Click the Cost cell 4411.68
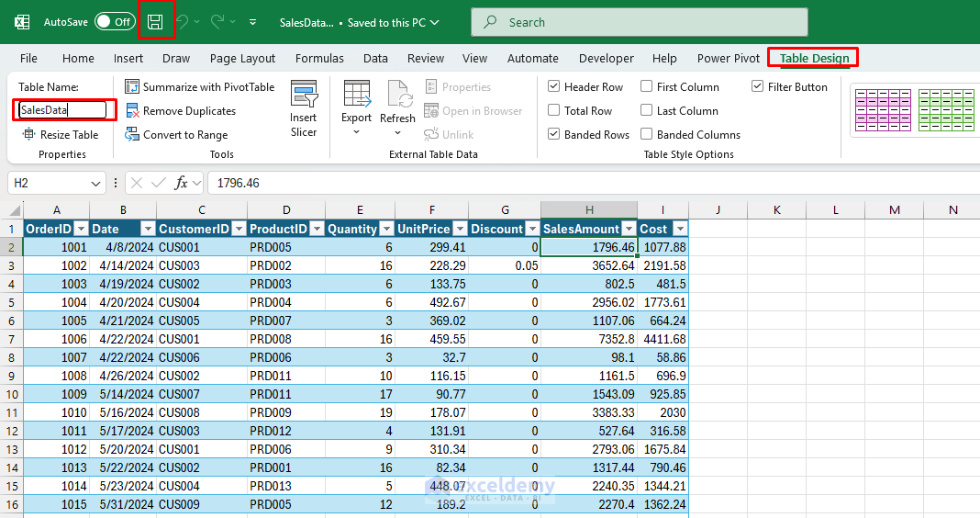The image size is (980, 518). pyautogui.click(x=663, y=339)
